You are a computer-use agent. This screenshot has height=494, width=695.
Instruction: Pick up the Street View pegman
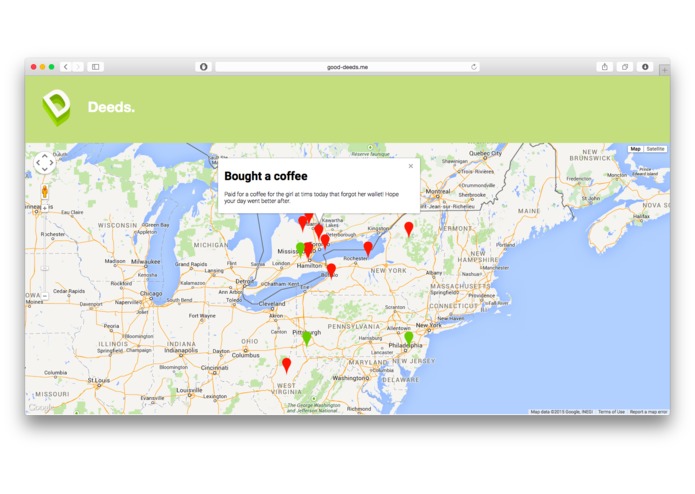[44, 192]
